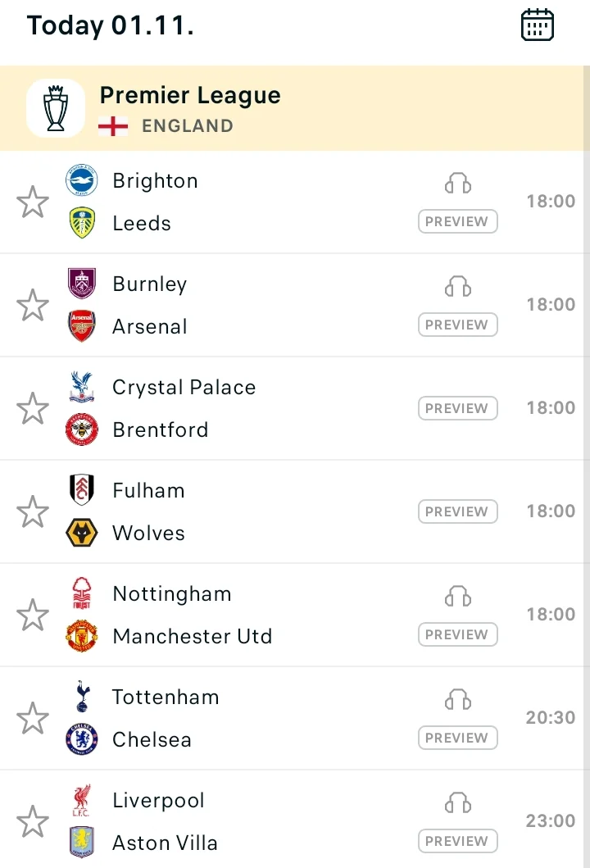
Task: Toggle favorite star for Crystal Palace vs Brentford
Action: 33,408
